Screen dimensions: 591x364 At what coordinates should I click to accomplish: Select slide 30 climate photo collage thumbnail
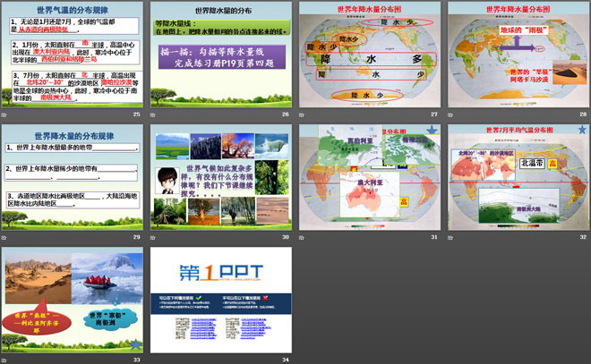point(221,177)
